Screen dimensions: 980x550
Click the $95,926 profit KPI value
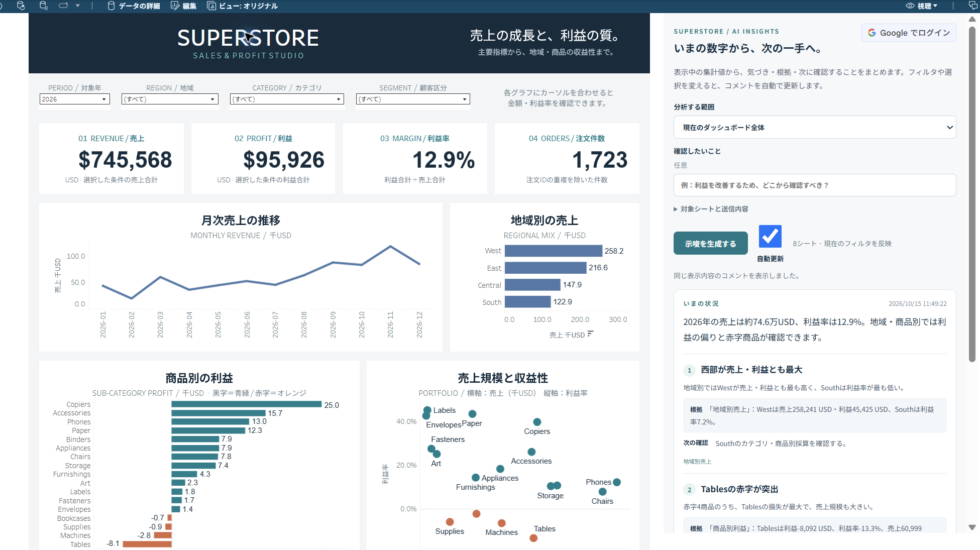(284, 160)
